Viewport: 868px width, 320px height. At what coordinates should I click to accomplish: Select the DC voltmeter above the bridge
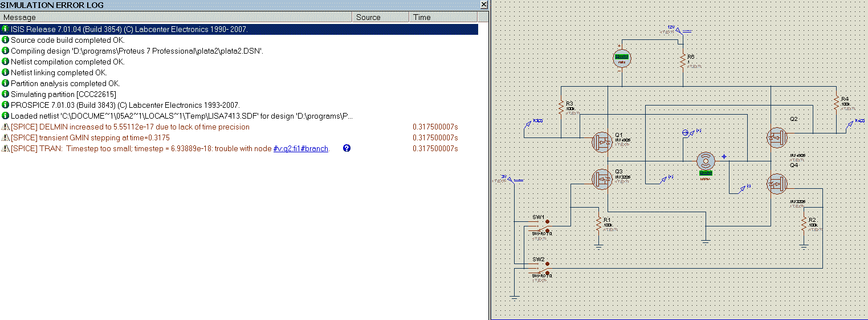click(621, 58)
